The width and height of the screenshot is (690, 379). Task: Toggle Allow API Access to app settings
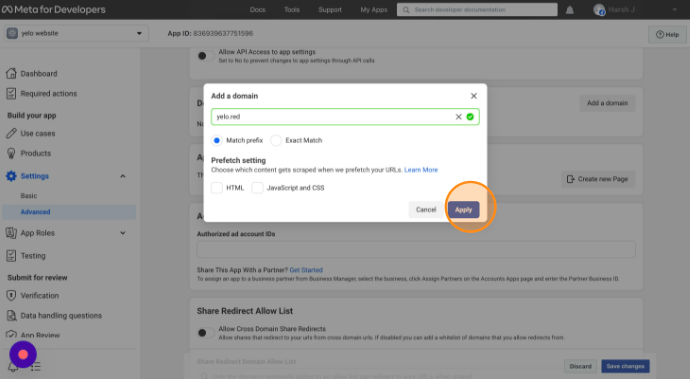tap(205, 56)
